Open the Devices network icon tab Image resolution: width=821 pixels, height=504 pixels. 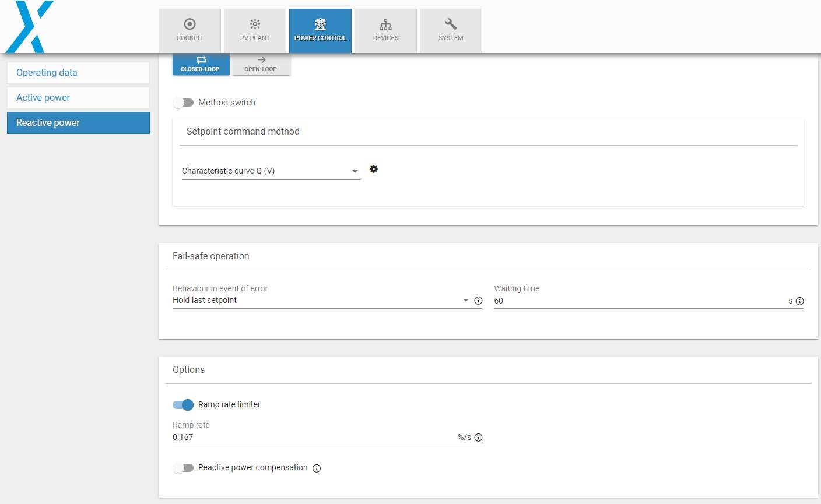[385, 30]
